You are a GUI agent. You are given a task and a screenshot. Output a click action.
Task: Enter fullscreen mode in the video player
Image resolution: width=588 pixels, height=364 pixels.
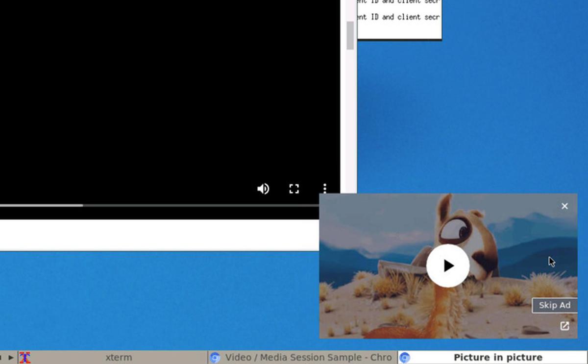294,189
